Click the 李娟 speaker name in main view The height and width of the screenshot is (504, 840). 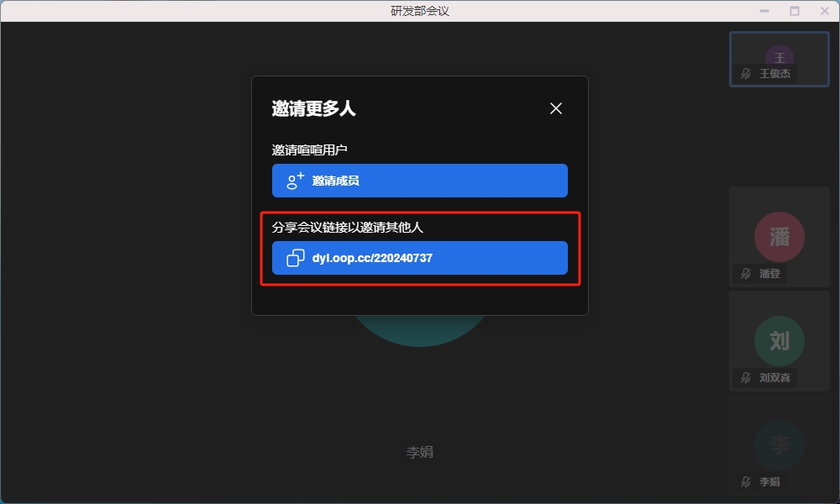(x=419, y=452)
